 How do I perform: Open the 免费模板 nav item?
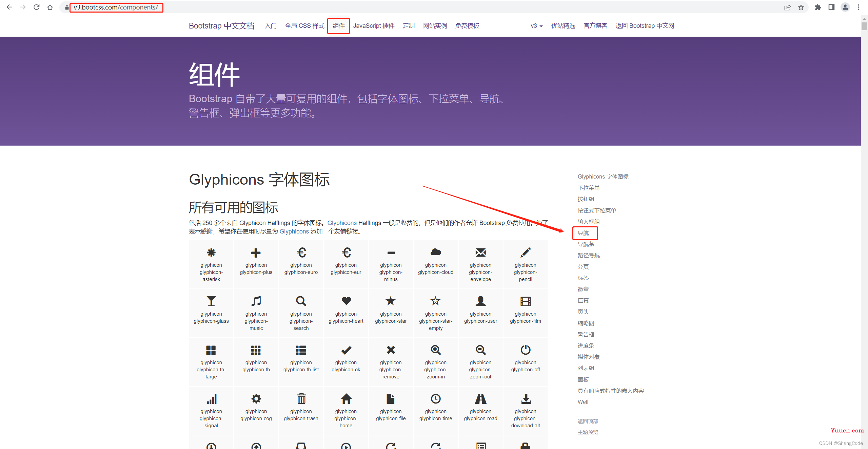tap(467, 26)
